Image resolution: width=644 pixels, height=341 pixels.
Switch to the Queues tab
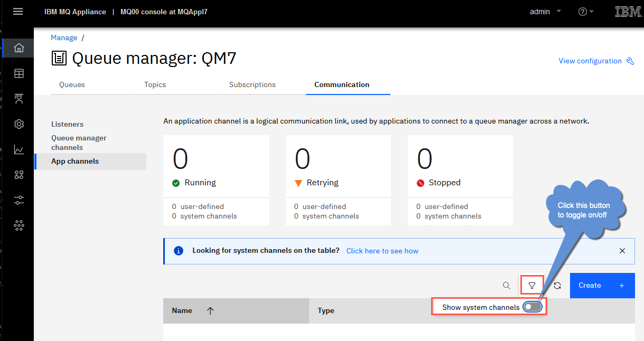coord(93,84)
